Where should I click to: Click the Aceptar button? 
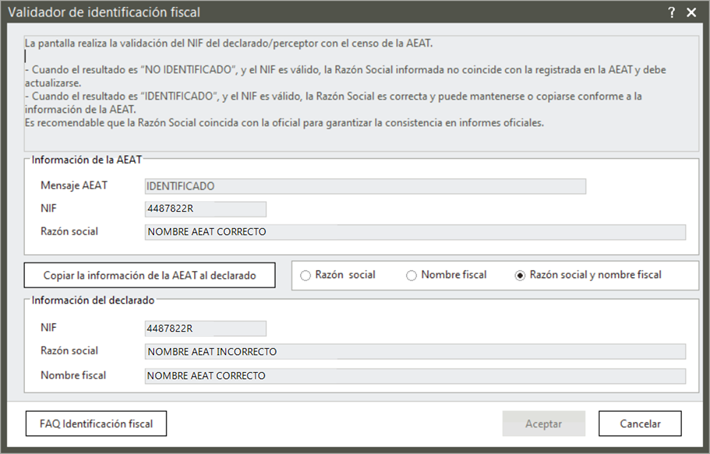pyautogui.click(x=543, y=423)
